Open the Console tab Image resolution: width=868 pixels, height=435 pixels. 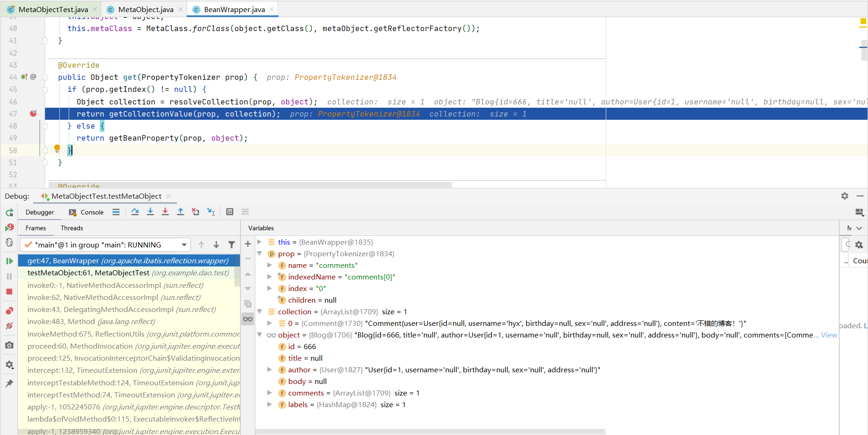(87, 212)
